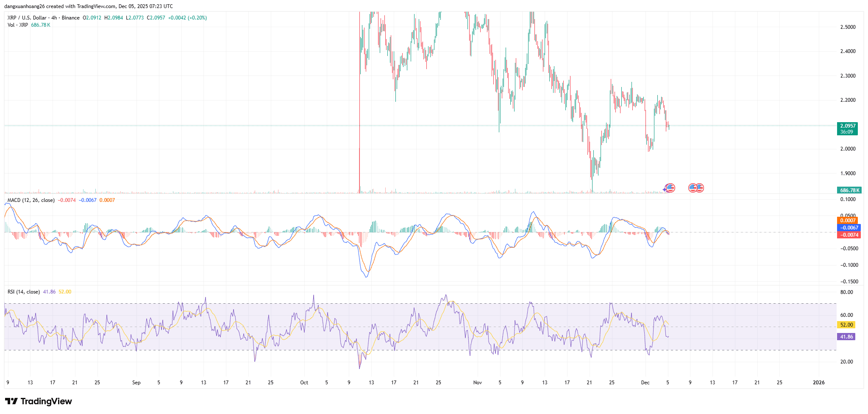868x414 pixels.
Task: Click the purple 41.86 RSI value tag
Action: 846,337
